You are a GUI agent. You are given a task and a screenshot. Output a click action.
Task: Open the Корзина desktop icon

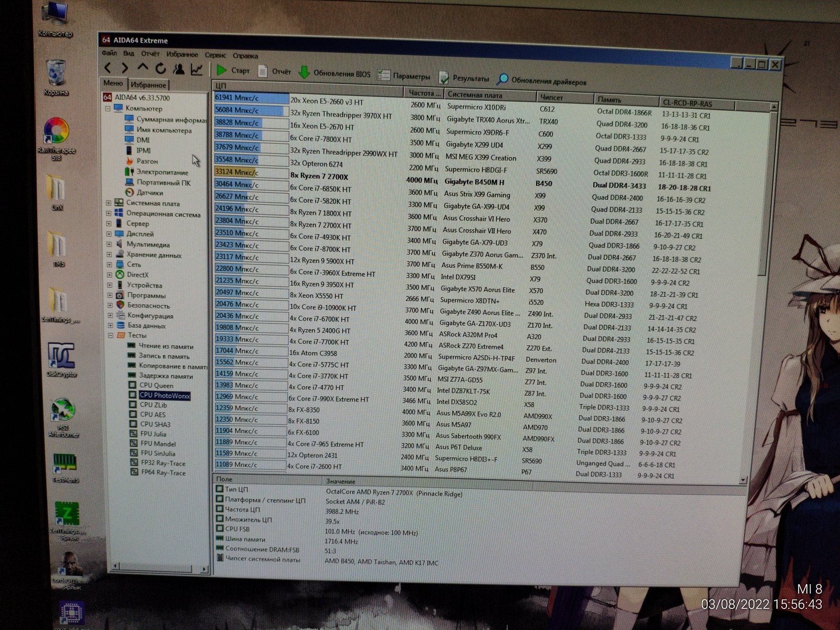tap(56, 78)
